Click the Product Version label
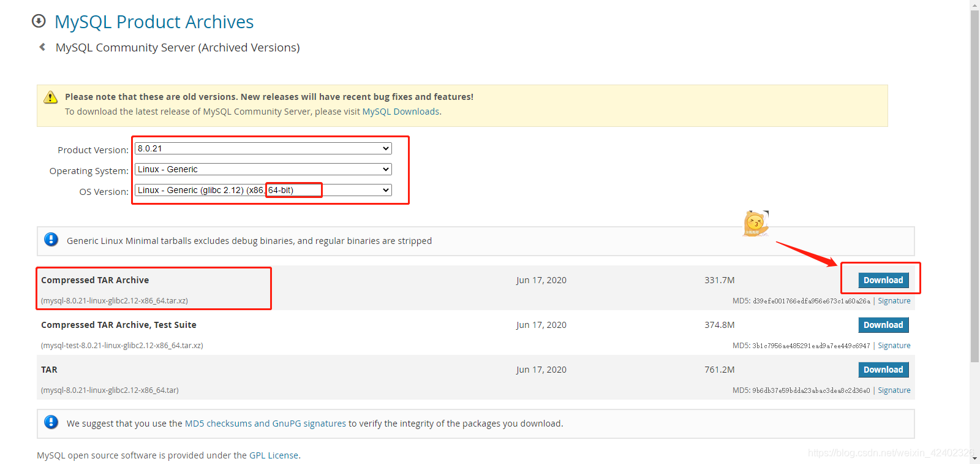 (x=93, y=150)
